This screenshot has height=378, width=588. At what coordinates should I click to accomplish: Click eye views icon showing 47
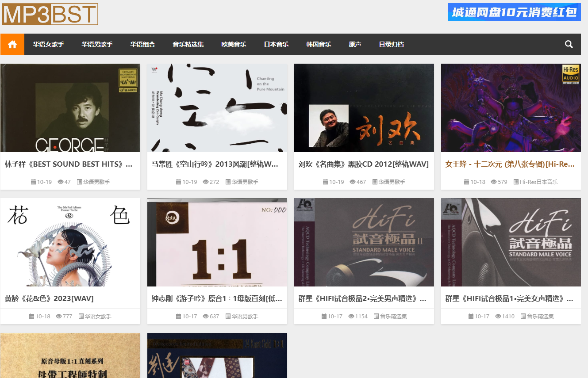61,182
